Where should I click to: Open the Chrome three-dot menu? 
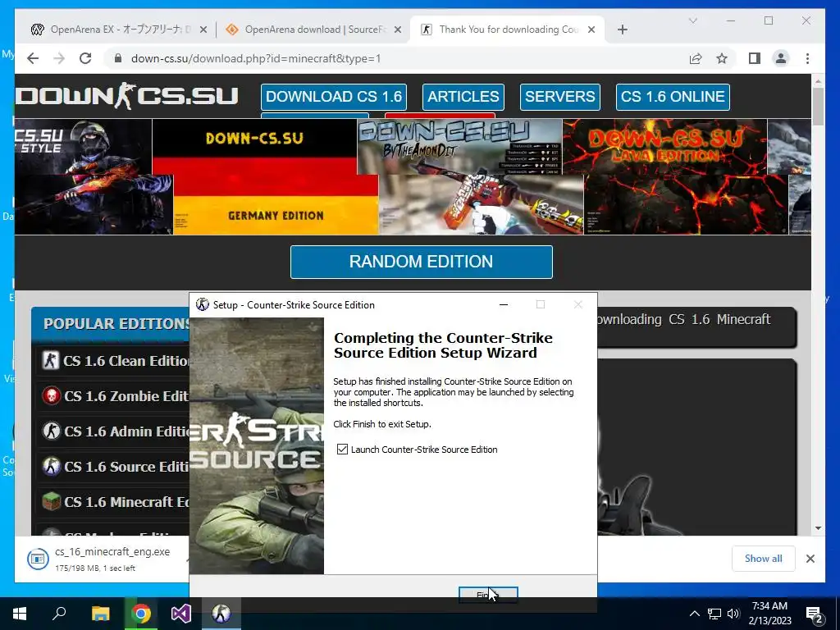coord(807,58)
